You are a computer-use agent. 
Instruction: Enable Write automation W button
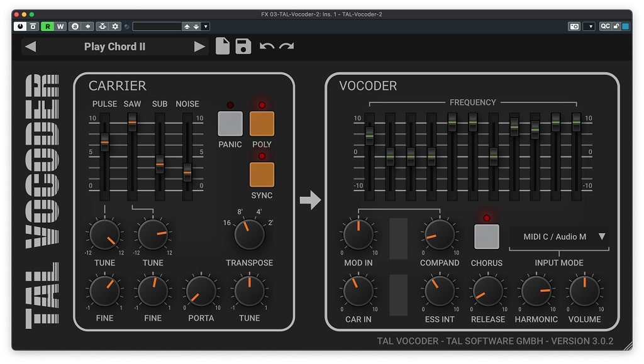pyautogui.click(x=60, y=26)
